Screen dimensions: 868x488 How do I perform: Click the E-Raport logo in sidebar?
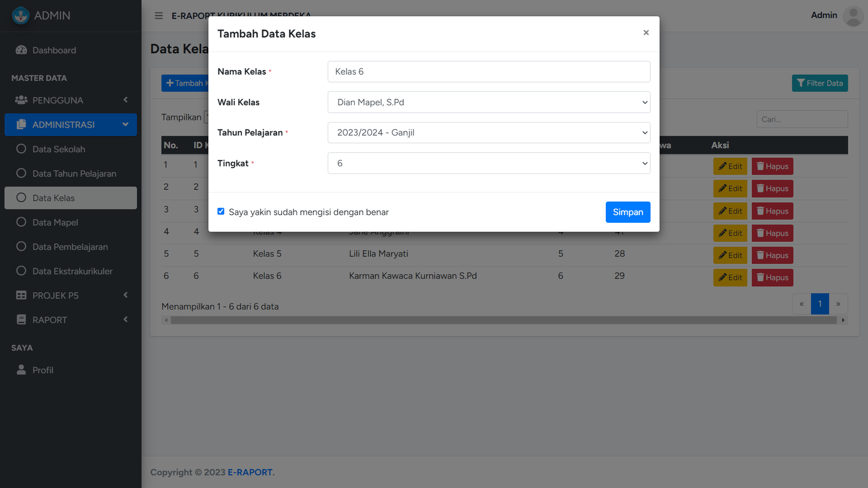pos(21,16)
